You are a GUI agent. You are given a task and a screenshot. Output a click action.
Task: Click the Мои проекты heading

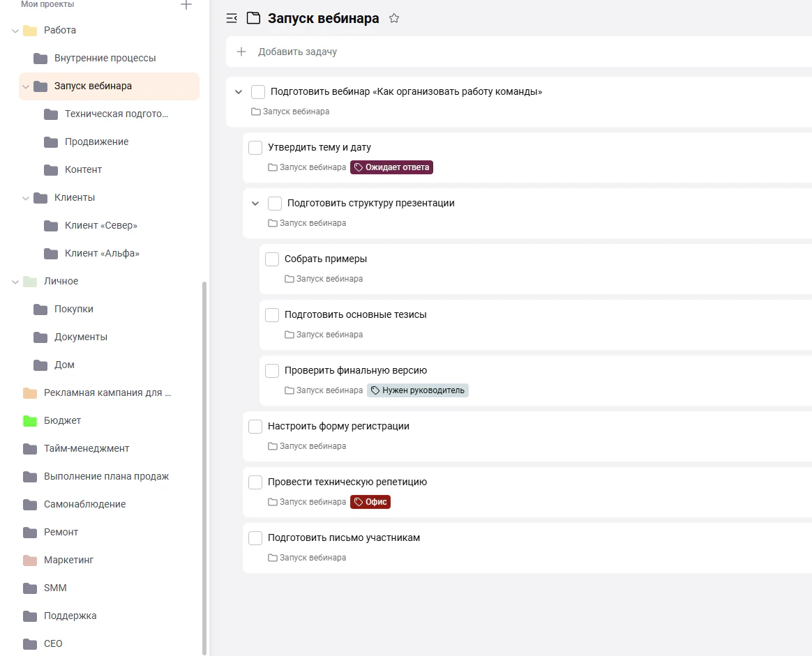click(x=47, y=4)
